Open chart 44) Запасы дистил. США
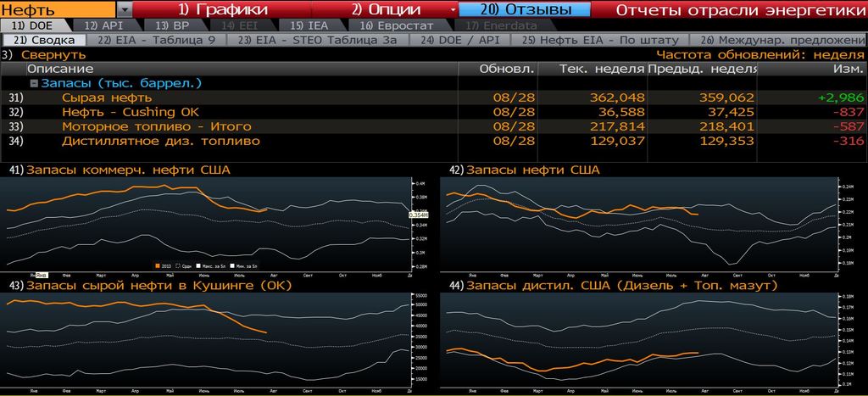 coord(615,285)
